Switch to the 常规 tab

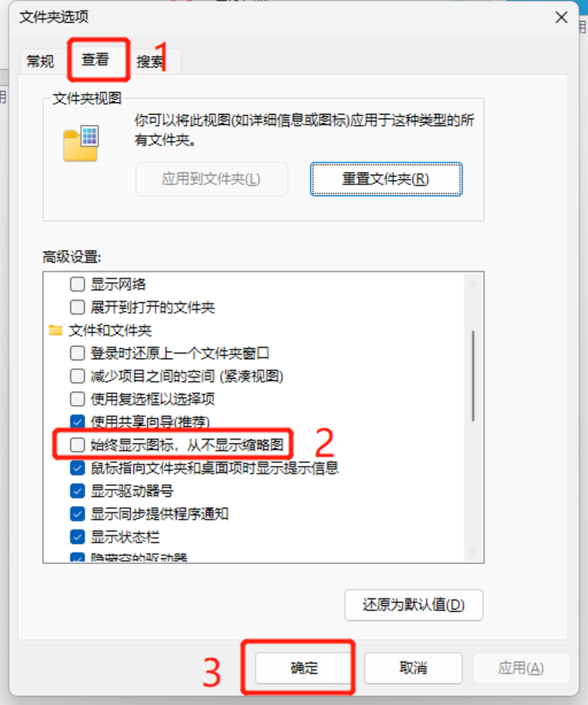click(x=40, y=61)
